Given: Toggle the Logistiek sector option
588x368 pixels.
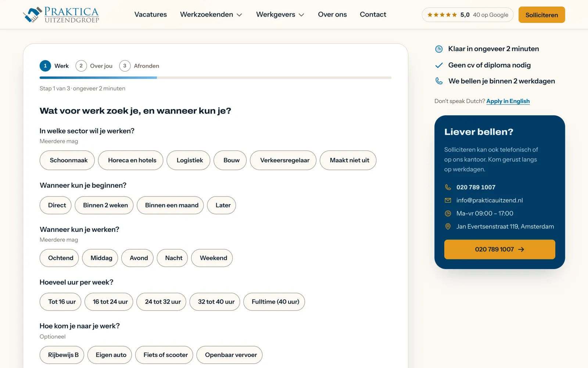Looking at the screenshot, I should (189, 160).
